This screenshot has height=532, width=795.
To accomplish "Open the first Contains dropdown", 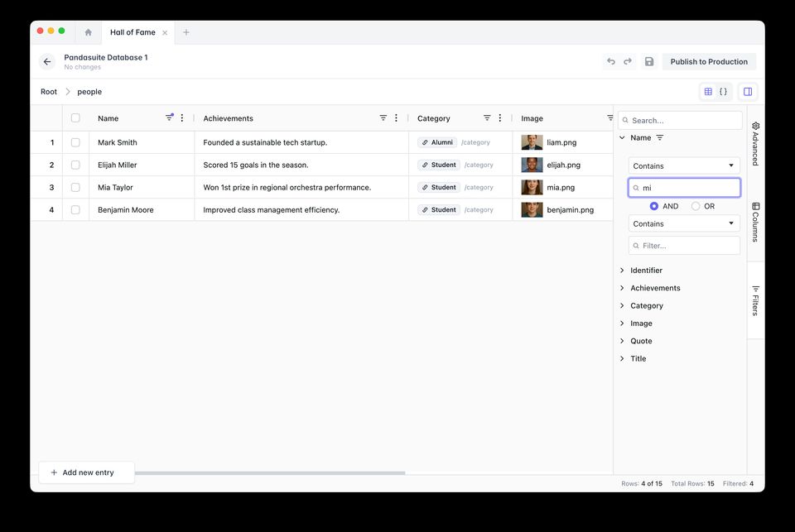I will coord(684,165).
